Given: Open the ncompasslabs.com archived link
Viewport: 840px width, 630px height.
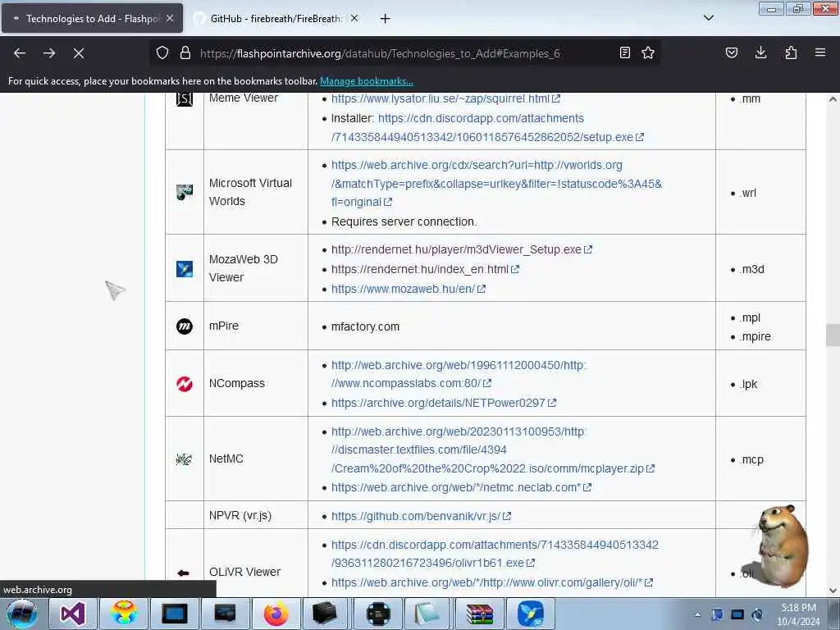Looking at the screenshot, I should pyautogui.click(x=459, y=374).
